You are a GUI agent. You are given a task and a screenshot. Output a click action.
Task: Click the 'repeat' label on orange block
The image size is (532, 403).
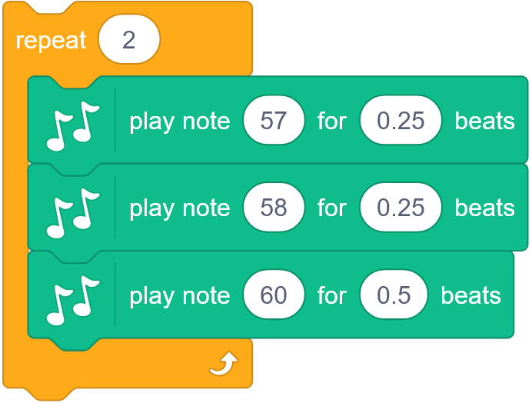tap(51, 41)
